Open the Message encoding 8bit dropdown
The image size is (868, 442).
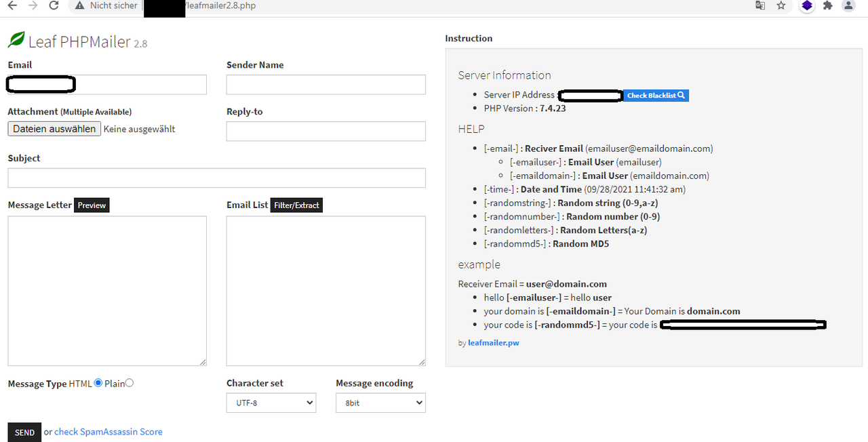point(380,403)
